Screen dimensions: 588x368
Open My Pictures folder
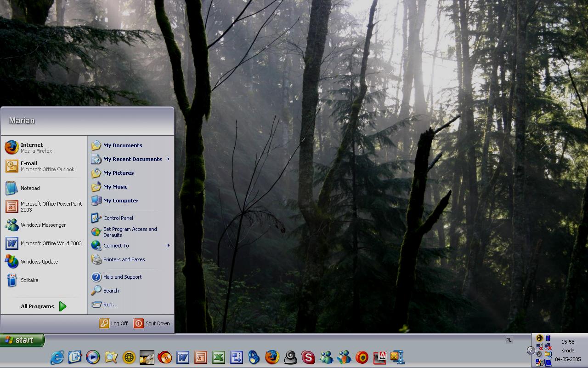click(130, 173)
